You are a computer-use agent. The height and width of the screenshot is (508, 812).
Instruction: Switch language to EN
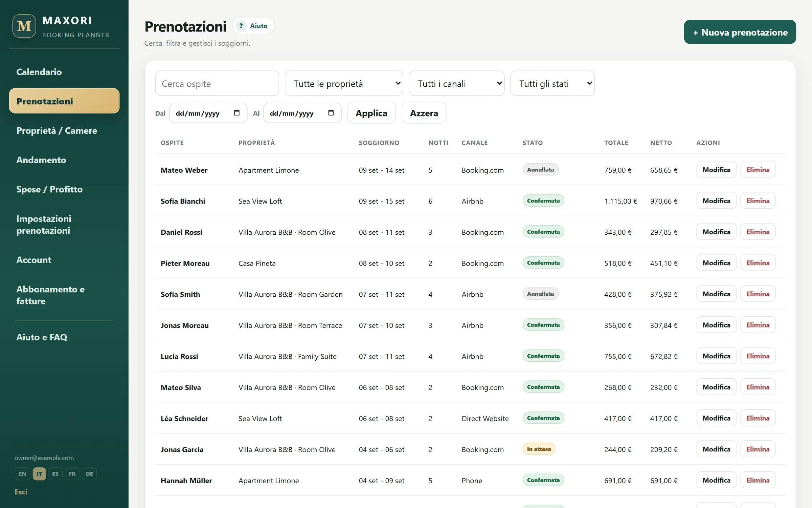click(22, 473)
